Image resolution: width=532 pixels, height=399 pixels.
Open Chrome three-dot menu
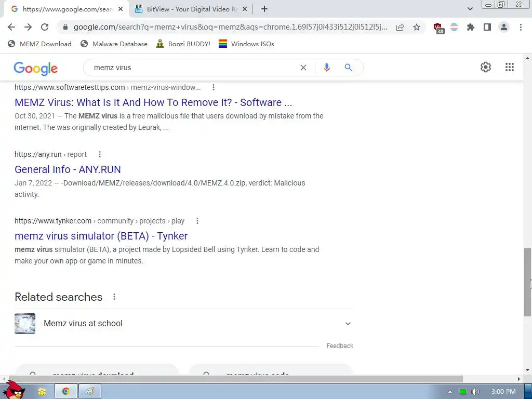521,27
